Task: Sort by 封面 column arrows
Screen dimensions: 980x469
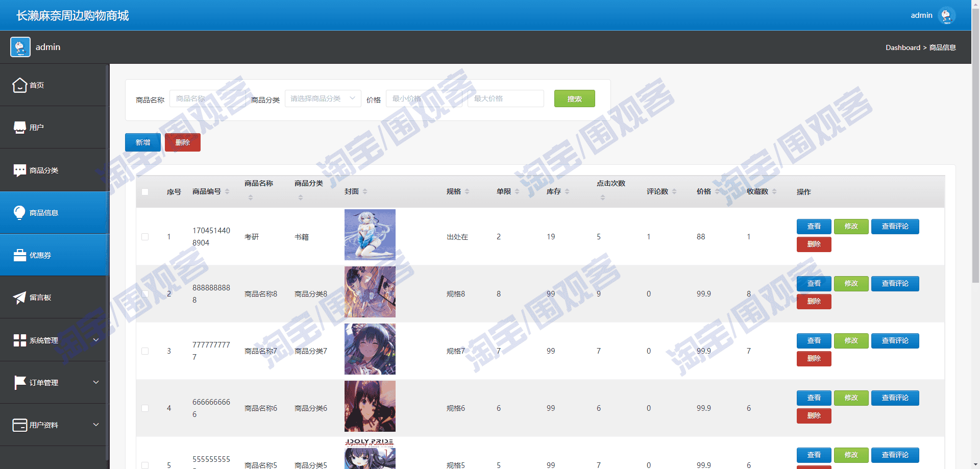Action: (365, 191)
